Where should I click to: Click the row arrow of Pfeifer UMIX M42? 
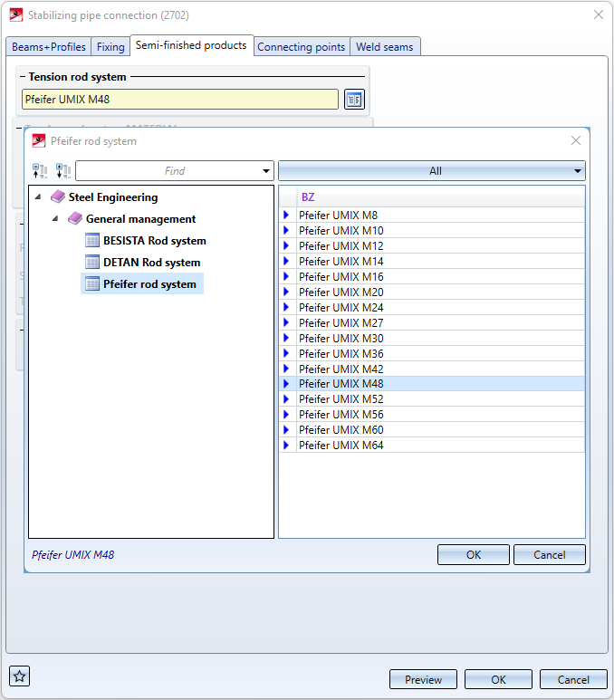point(287,369)
